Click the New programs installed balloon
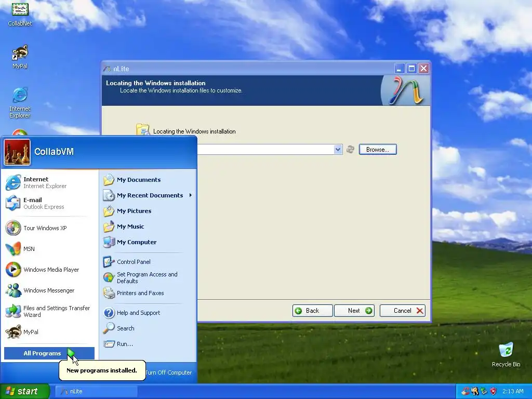532x399 pixels. pos(102,370)
